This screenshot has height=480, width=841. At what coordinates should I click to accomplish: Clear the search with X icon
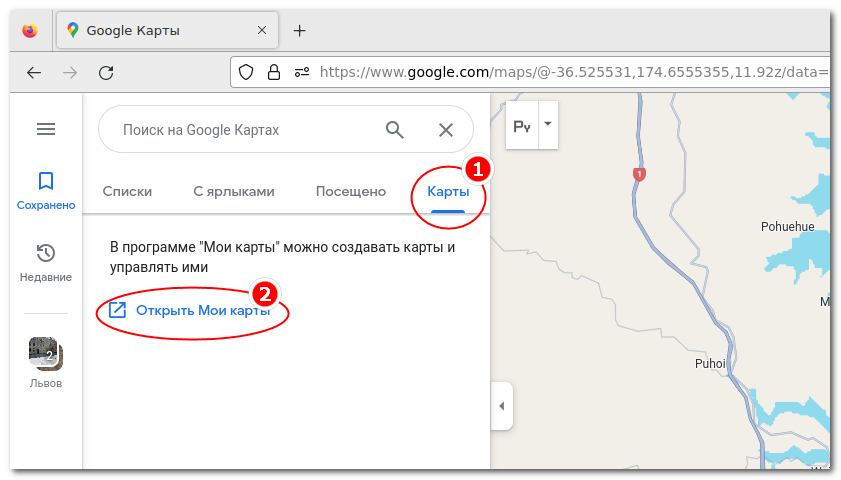[x=446, y=130]
